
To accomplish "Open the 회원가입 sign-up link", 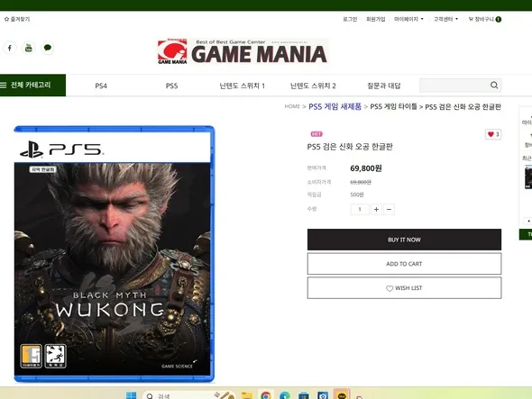I will coord(376,19).
